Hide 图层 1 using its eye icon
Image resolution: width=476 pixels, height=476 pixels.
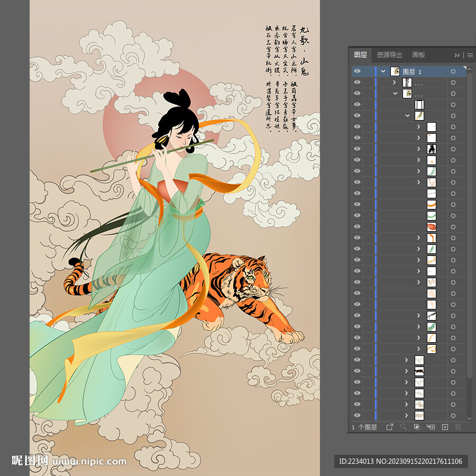pyautogui.click(x=357, y=71)
